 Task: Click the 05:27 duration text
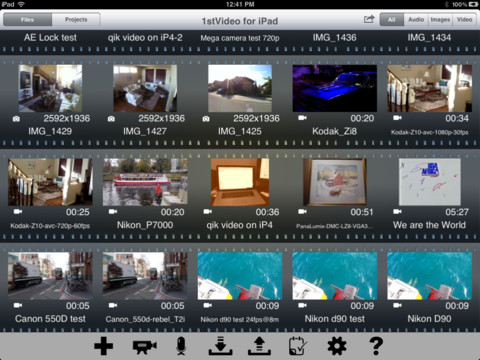click(457, 212)
